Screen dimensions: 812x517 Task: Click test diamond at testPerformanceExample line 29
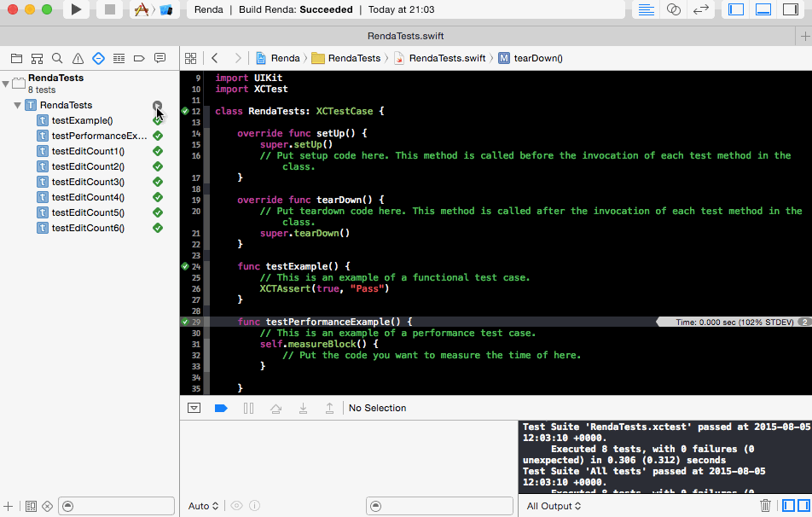pyautogui.click(x=185, y=322)
